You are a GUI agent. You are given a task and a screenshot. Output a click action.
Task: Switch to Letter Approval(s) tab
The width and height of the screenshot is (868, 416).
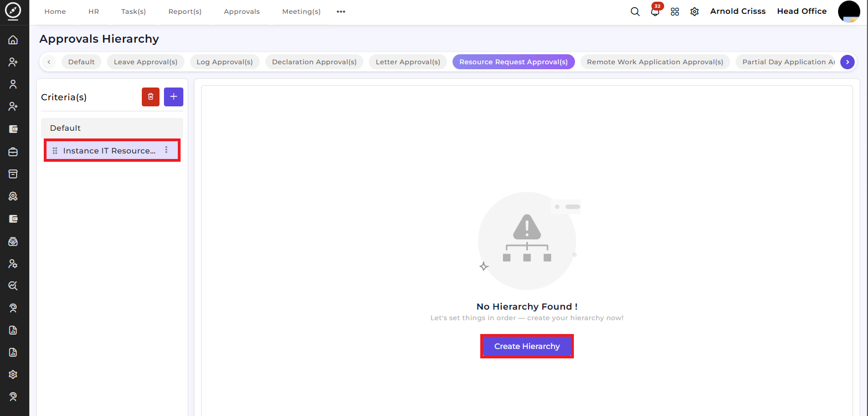pos(408,62)
